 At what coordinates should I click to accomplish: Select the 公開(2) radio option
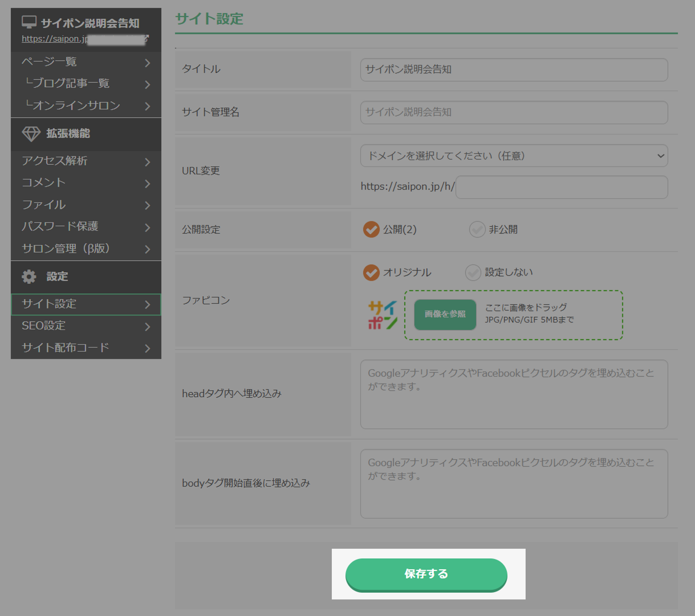pyautogui.click(x=371, y=229)
